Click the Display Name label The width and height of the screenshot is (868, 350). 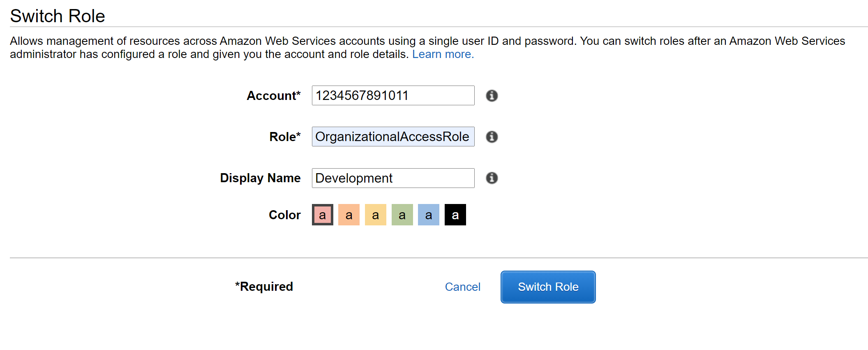point(260,178)
